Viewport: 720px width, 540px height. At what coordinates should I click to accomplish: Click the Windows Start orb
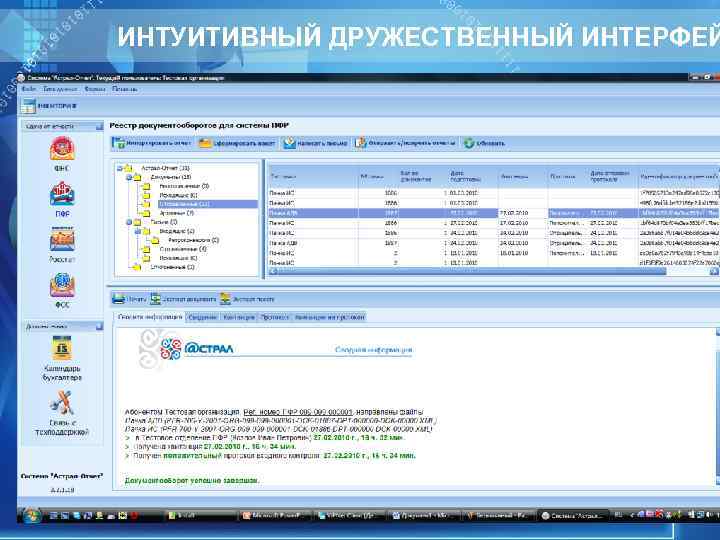[x=31, y=516]
